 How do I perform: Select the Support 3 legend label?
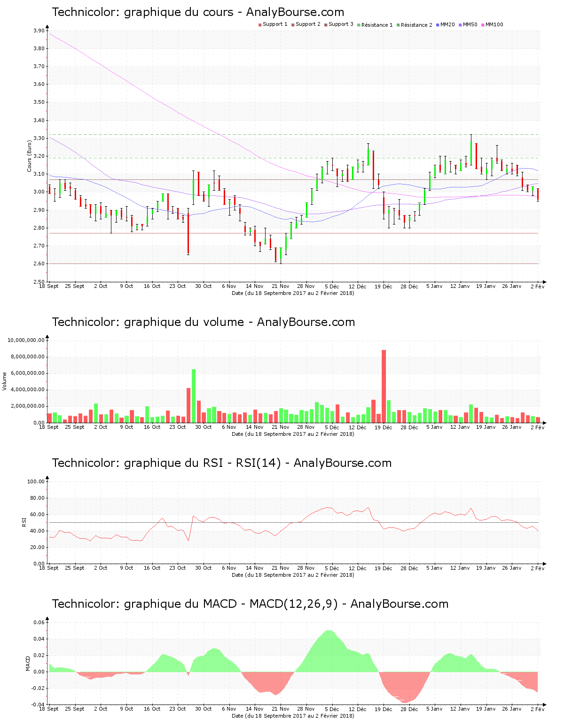[341, 24]
